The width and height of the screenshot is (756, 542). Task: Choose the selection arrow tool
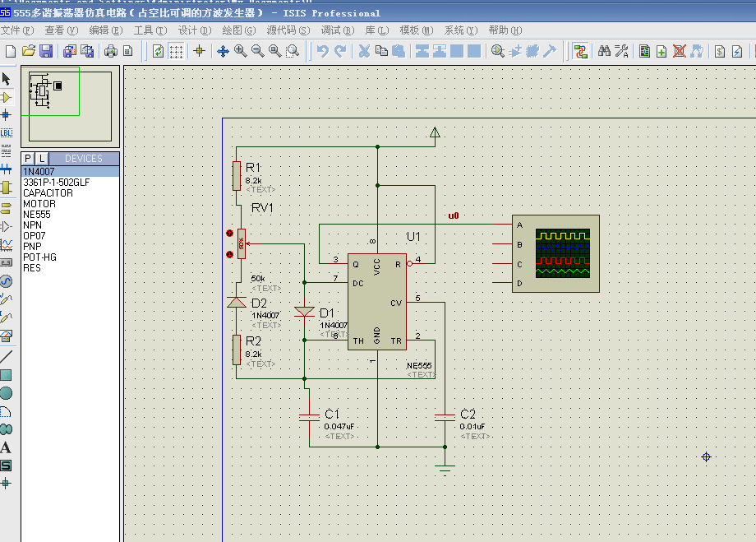pos(7,79)
